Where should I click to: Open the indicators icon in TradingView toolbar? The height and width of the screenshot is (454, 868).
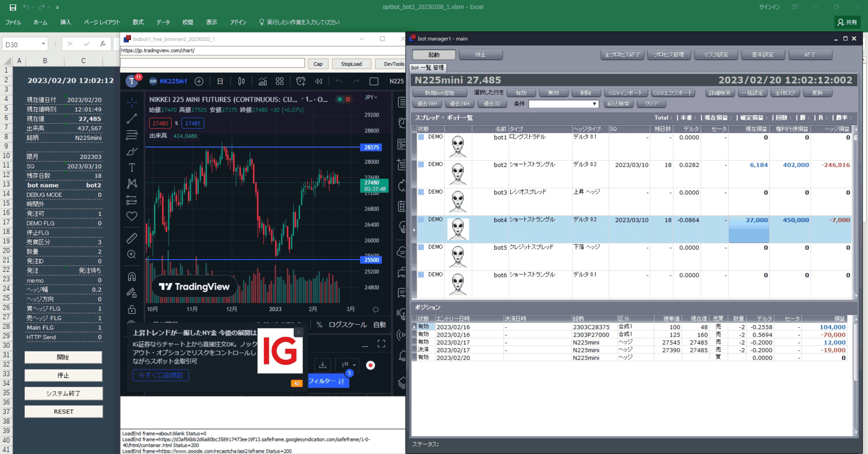coord(263,81)
